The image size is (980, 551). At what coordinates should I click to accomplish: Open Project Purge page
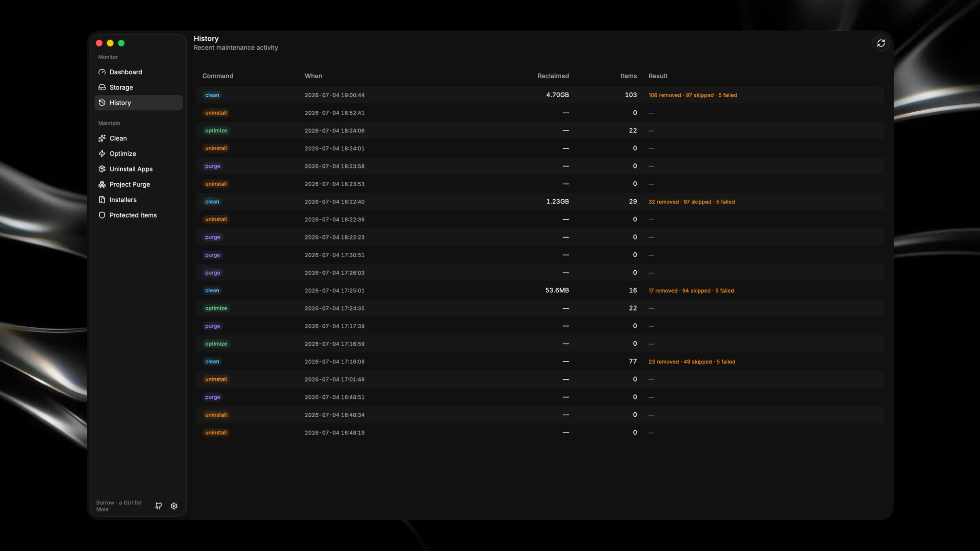point(138,184)
